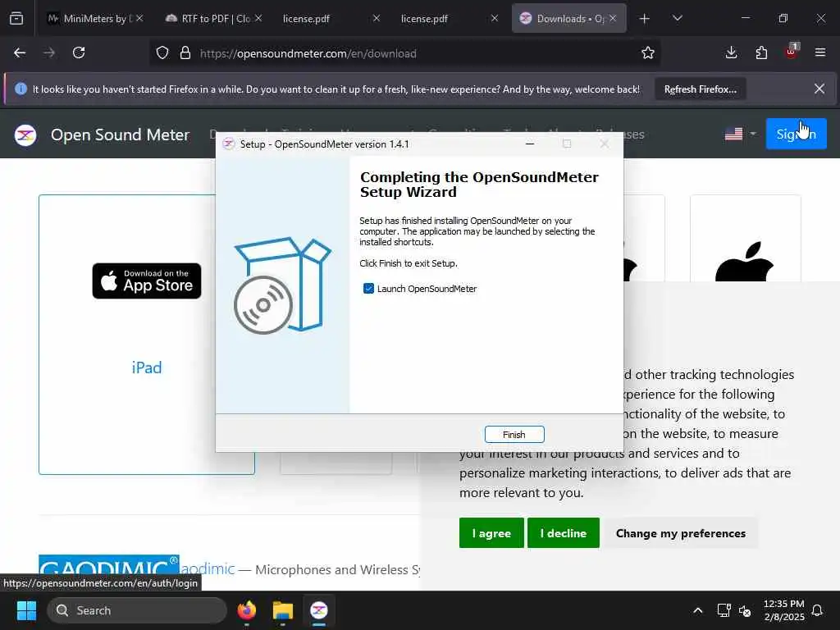Open the Firefox extensions puzzle icon
The width and height of the screenshot is (840, 630).
(761, 53)
